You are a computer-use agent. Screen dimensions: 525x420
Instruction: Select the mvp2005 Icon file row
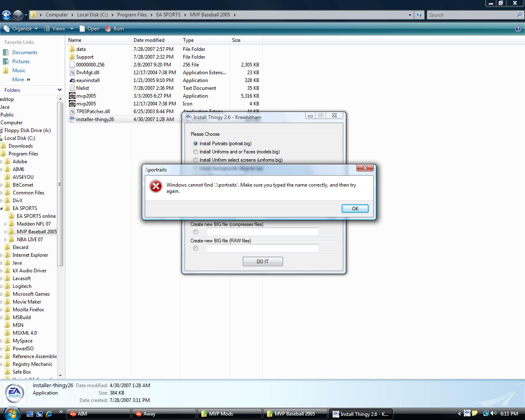tap(164, 103)
